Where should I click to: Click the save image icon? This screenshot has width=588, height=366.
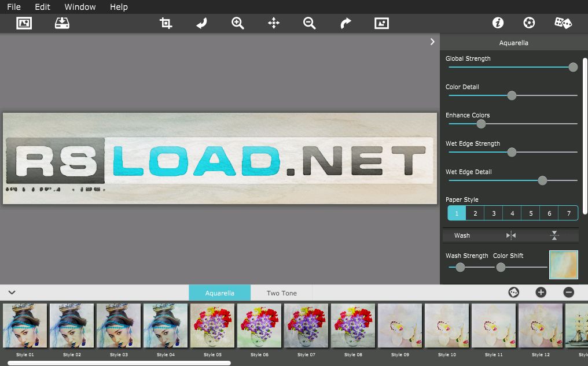tap(62, 23)
